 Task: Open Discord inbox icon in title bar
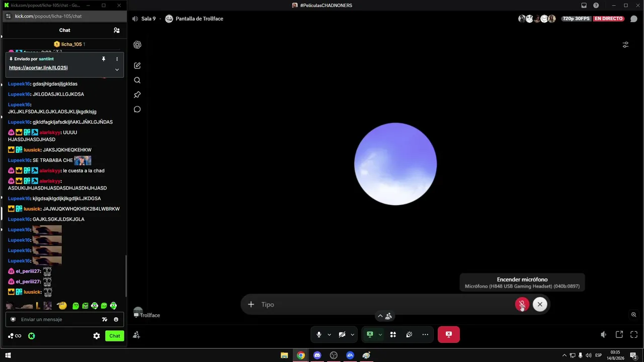coord(584,5)
